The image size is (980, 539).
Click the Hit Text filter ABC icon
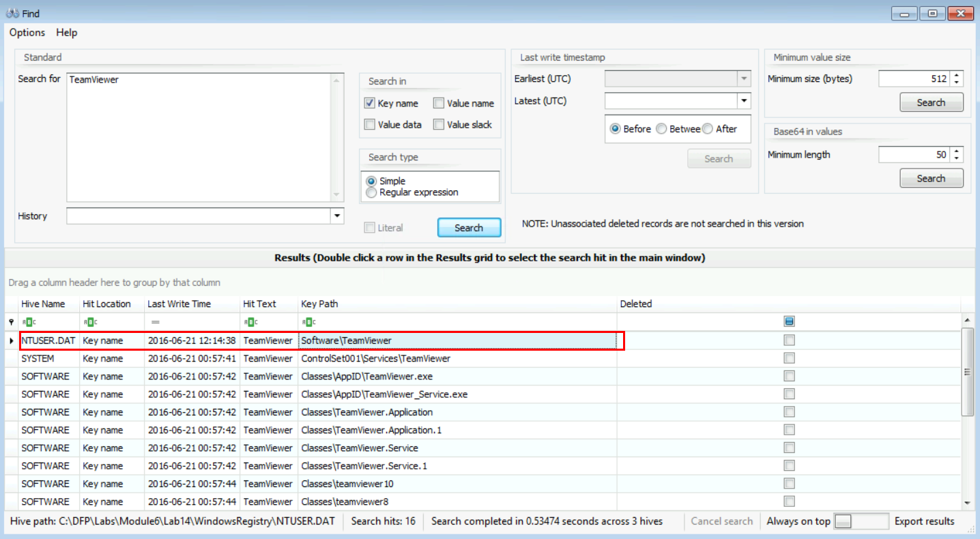[x=250, y=322]
